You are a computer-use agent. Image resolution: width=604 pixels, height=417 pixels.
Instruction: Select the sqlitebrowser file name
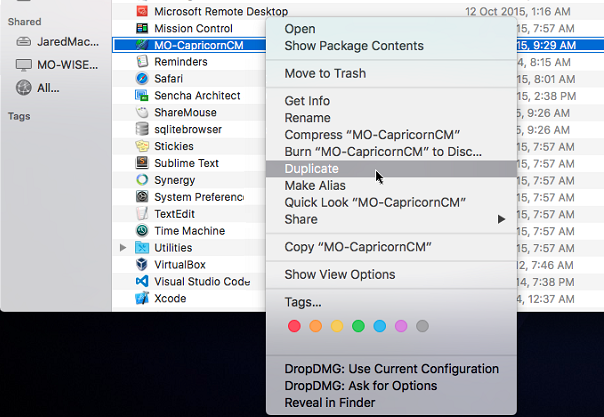tap(188, 129)
